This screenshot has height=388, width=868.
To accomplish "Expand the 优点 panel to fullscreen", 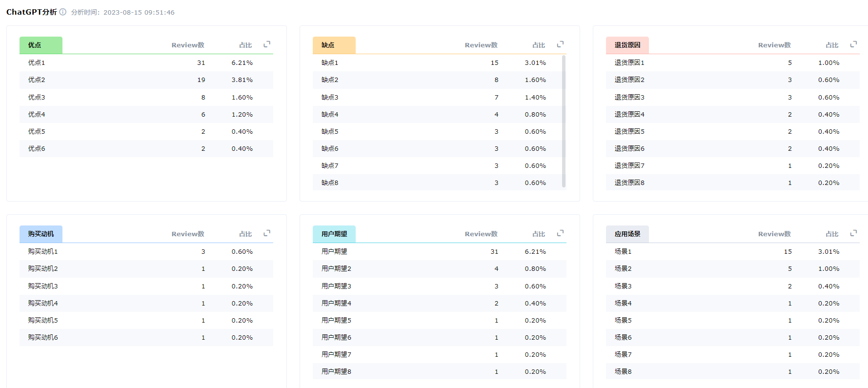I will point(267,44).
